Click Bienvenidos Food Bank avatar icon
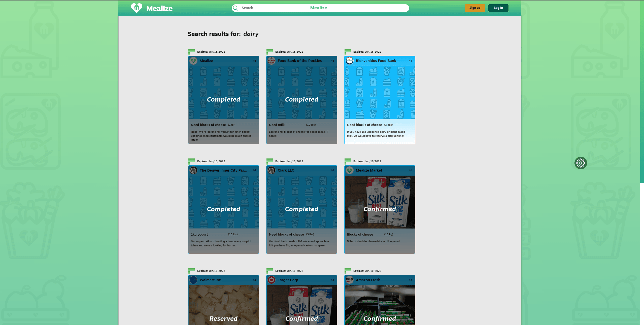 (349, 61)
